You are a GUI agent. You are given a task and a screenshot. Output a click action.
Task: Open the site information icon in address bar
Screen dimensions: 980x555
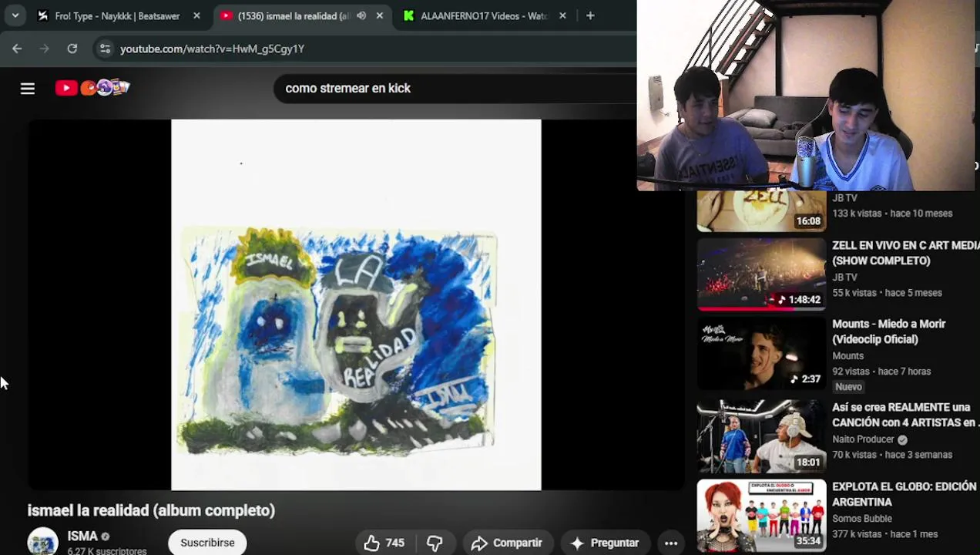coord(106,49)
